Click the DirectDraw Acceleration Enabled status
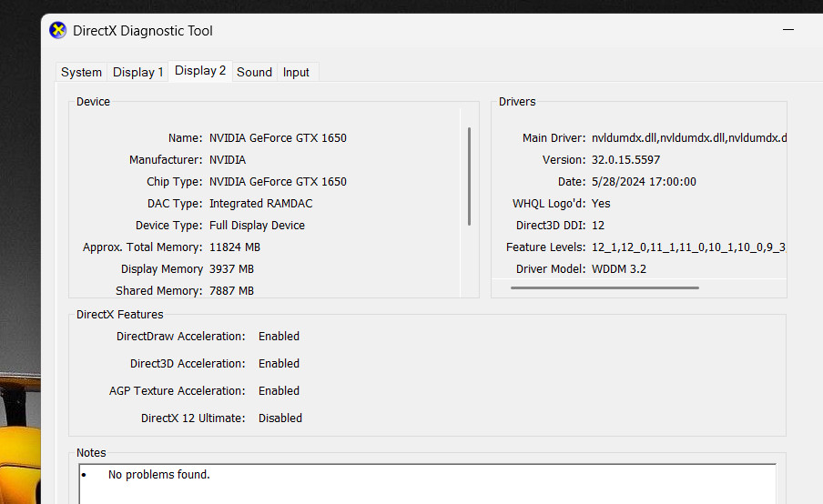The height and width of the screenshot is (504, 823). (x=279, y=337)
